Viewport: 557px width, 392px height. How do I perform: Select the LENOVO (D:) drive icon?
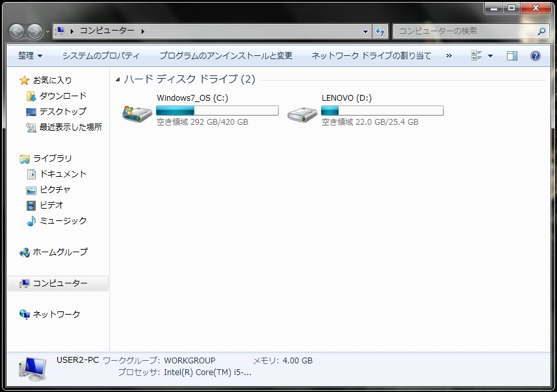click(x=302, y=114)
